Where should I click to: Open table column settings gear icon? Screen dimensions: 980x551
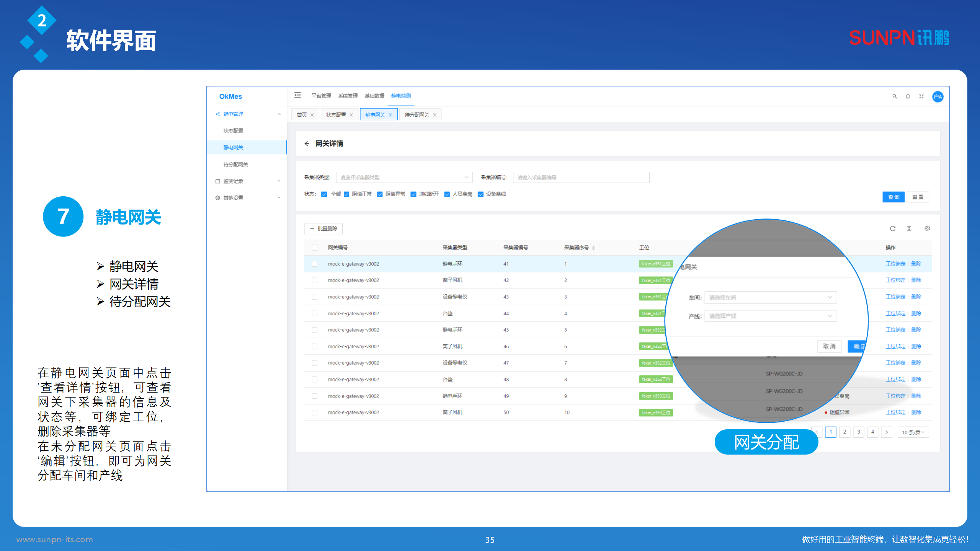tap(927, 228)
